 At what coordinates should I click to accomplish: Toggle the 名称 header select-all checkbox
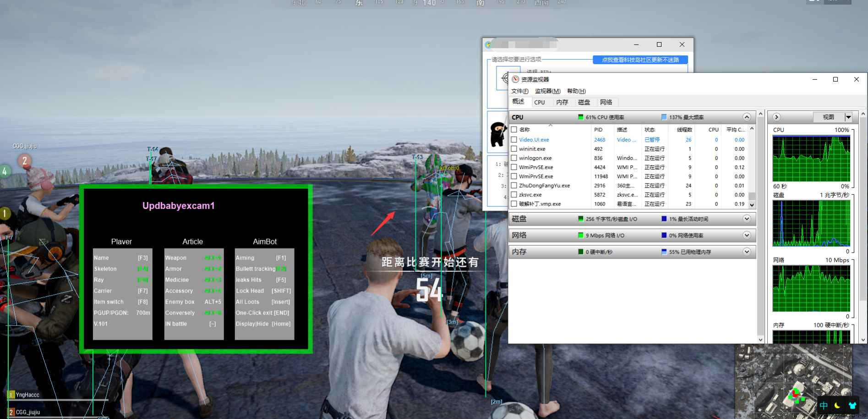[x=514, y=130]
